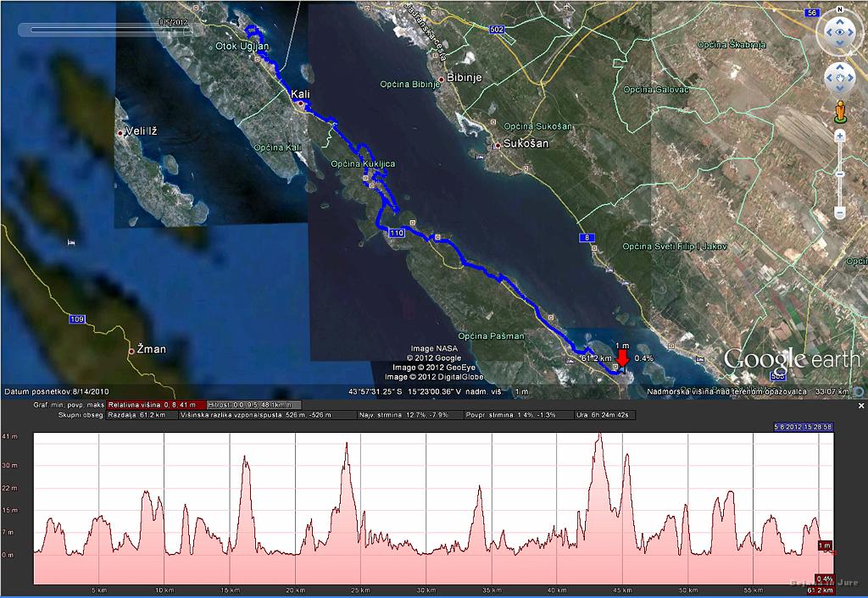Click the Općina Bibinje label
Image resolution: width=868 pixels, height=598 pixels.
tap(410, 85)
